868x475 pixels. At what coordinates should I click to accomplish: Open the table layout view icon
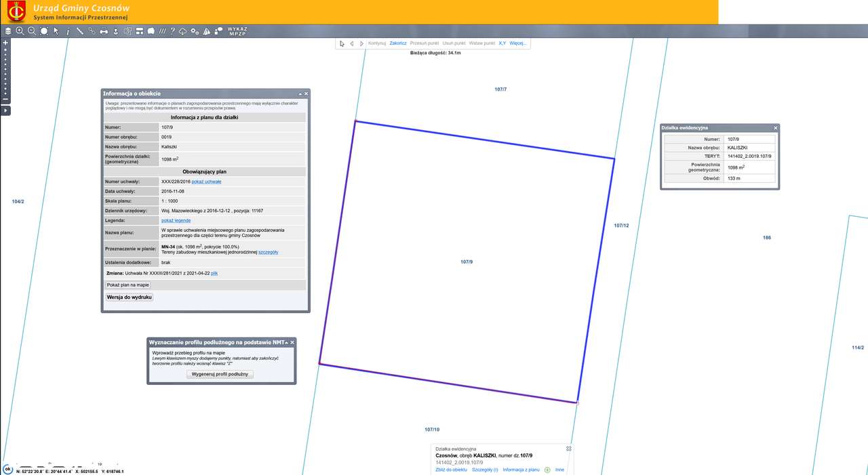pyautogui.click(x=140, y=31)
